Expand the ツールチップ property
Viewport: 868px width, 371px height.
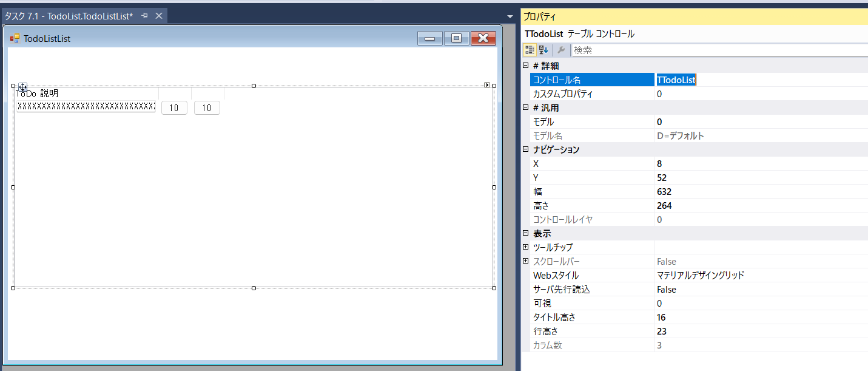pos(525,247)
